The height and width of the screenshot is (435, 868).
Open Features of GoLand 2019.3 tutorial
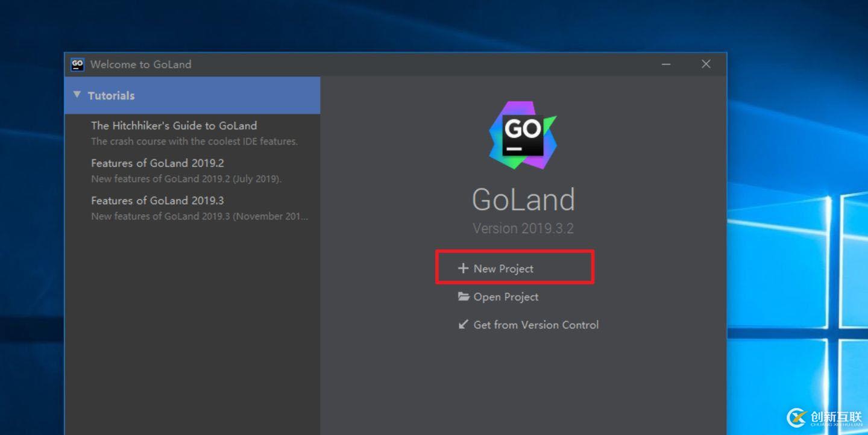[157, 200]
